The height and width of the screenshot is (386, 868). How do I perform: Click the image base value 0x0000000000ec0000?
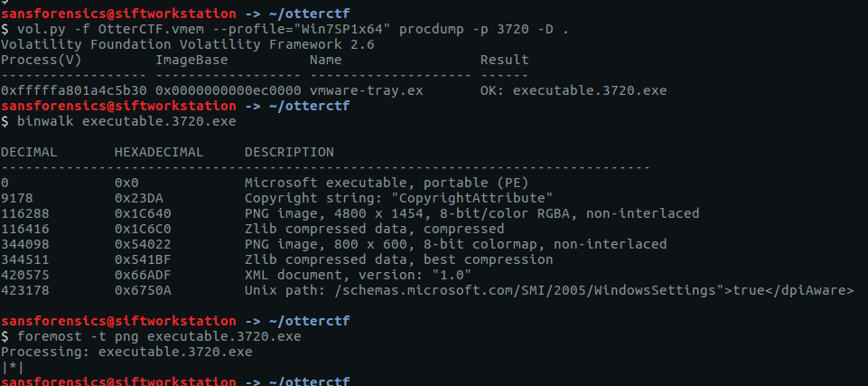click(228, 90)
